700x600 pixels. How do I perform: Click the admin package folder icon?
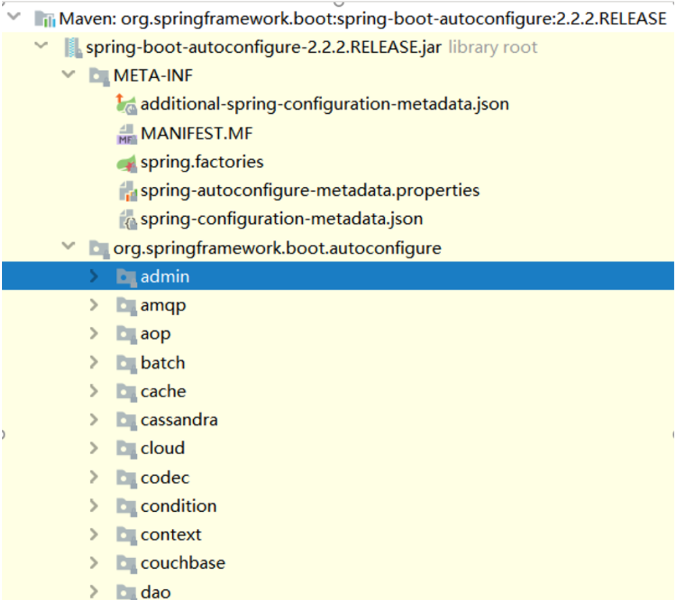click(126, 277)
